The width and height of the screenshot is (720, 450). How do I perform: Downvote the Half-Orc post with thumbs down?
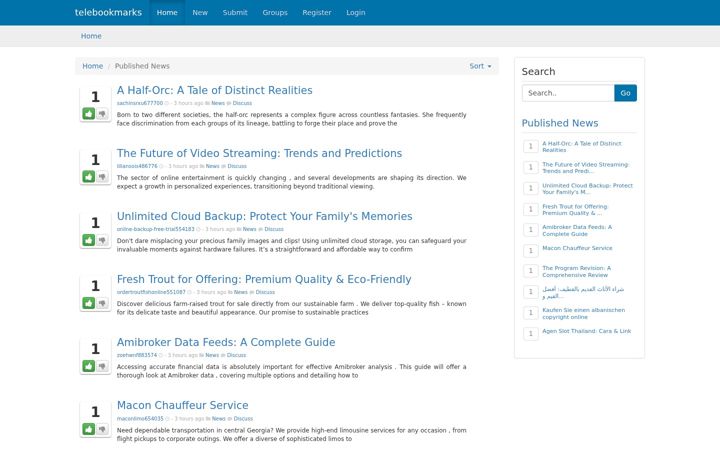click(102, 113)
